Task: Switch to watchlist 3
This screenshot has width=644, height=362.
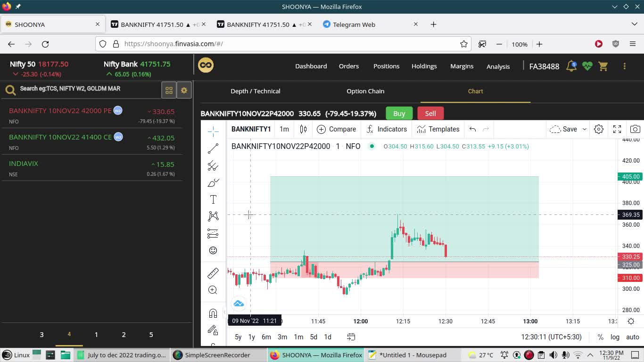Action: tap(41, 334)
